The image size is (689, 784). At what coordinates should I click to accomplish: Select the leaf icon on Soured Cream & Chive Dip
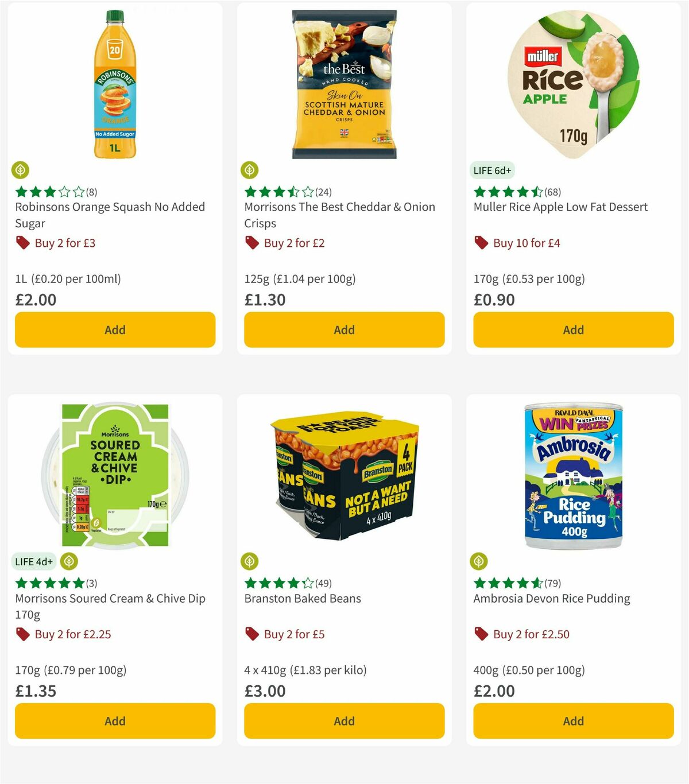69,561
